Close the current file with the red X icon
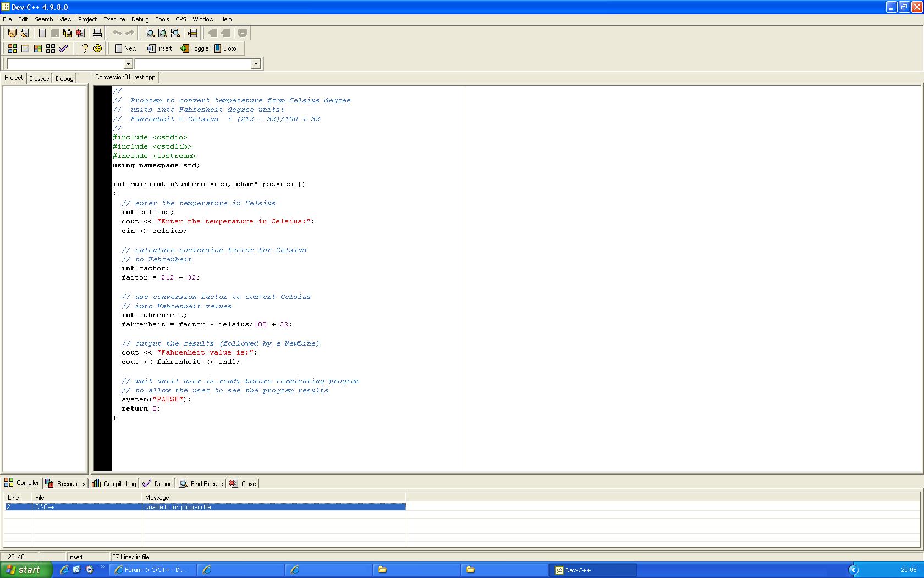Viewport: 924px width, 578px height. [x=80, y=33]
